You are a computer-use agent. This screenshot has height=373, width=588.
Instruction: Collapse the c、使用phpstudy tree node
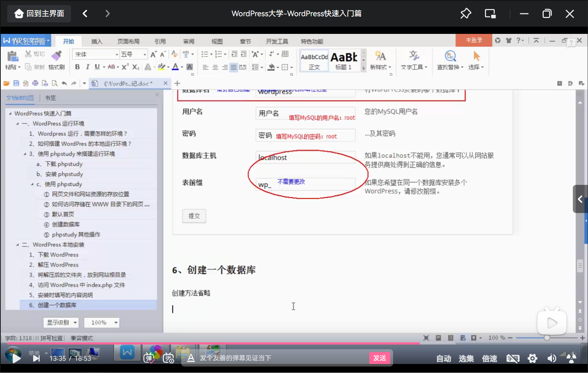[x=32, y=184]
